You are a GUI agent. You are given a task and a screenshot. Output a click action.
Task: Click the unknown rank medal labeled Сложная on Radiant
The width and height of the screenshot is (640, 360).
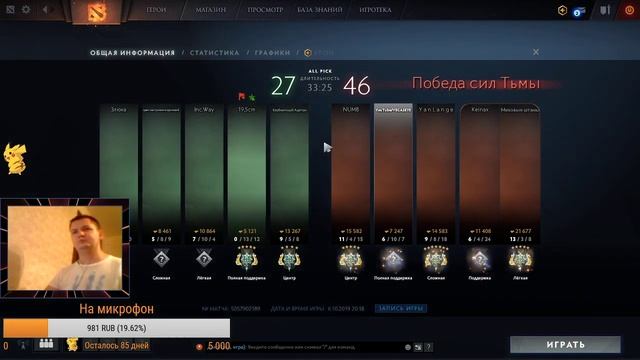pyautogui.click(x=161, y=259)
